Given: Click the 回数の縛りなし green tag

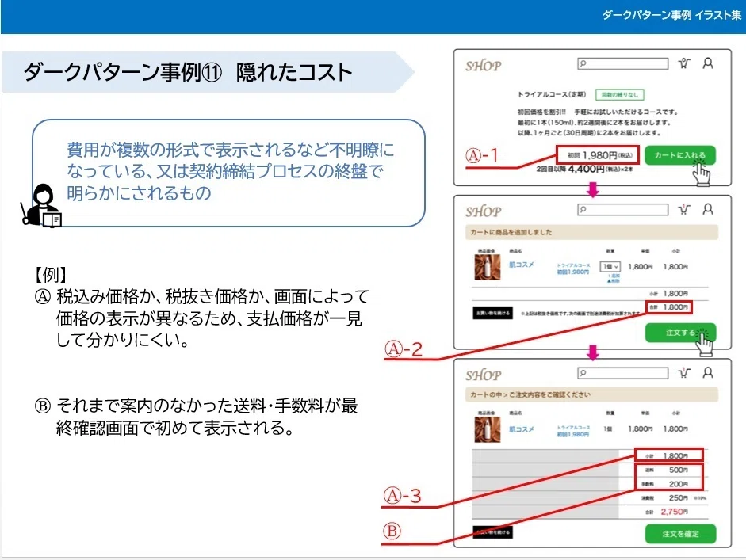Looking at the screenshot, I should pos(619,94).
